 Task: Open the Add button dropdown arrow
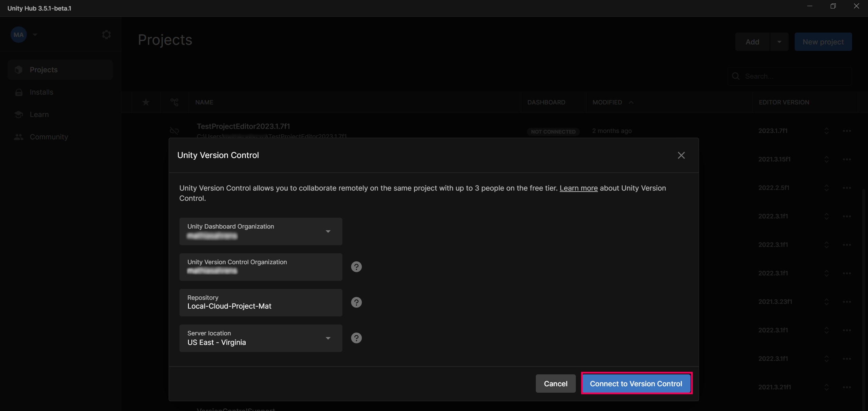(x=779, y=42)
